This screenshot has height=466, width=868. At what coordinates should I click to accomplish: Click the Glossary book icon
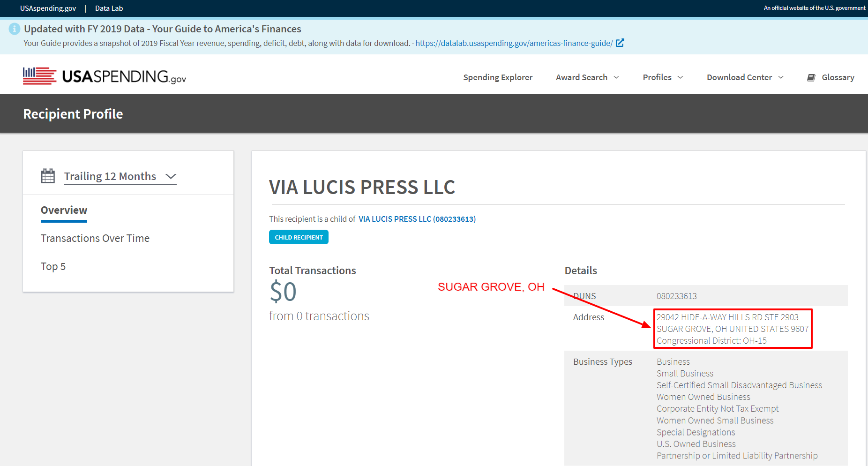click(x=811, y=77)
